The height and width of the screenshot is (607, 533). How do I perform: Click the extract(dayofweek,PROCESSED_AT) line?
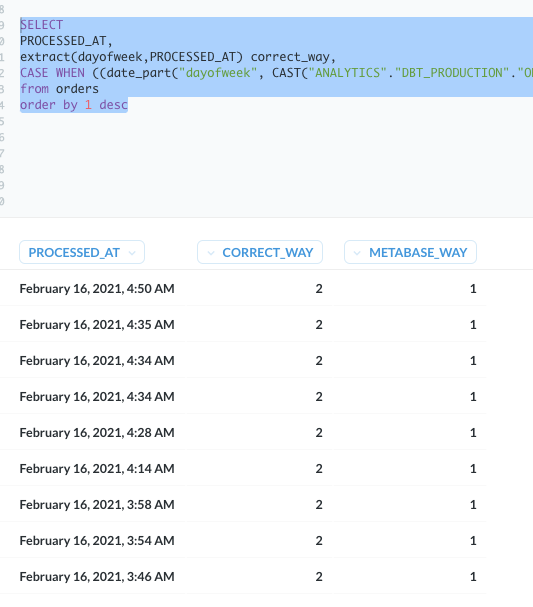(178, 57)
